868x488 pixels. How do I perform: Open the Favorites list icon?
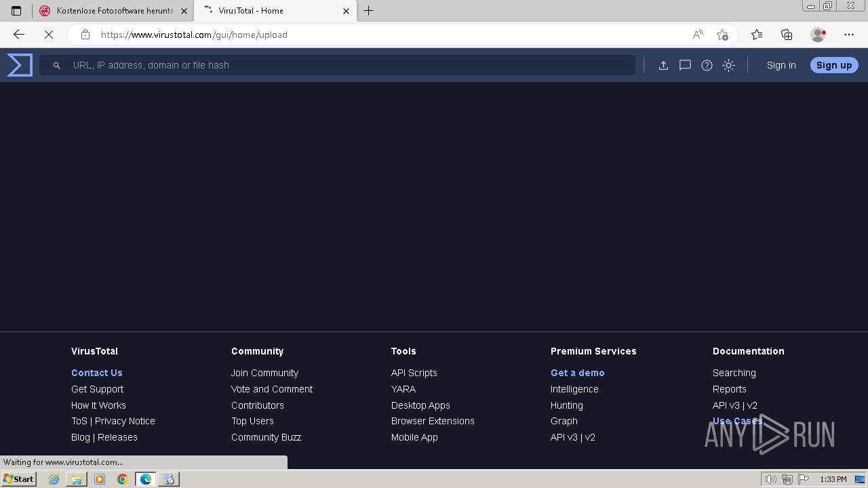[757, 35]
